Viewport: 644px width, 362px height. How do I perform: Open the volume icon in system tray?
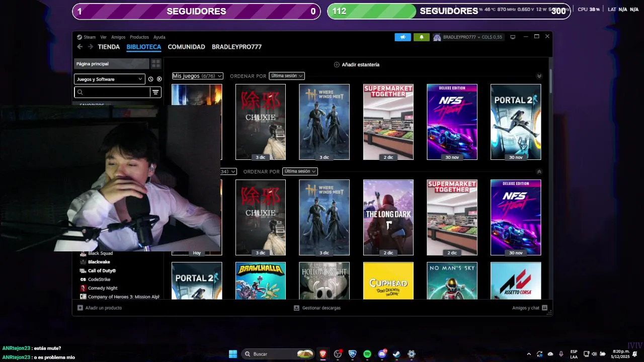coord(594,354)
